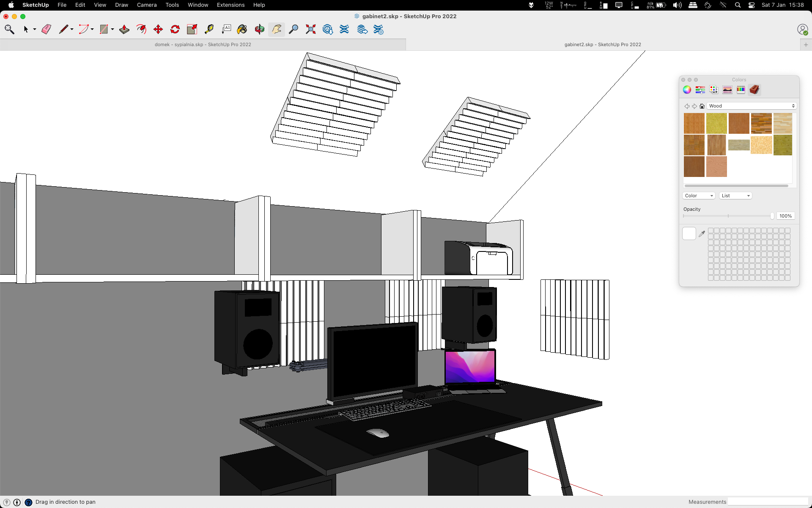Select the Rectangle shape tool
The height and width of the screenshot is (508, 812).
104,29
